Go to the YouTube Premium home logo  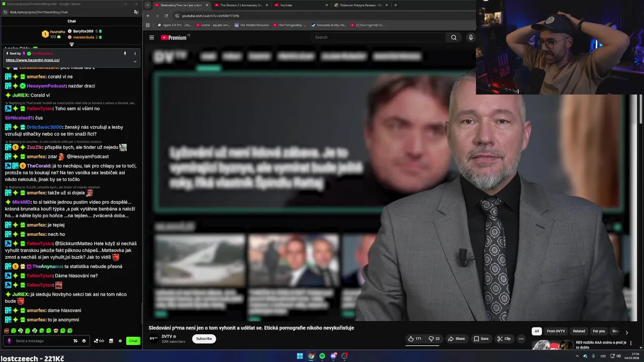[x=174, y=37]
